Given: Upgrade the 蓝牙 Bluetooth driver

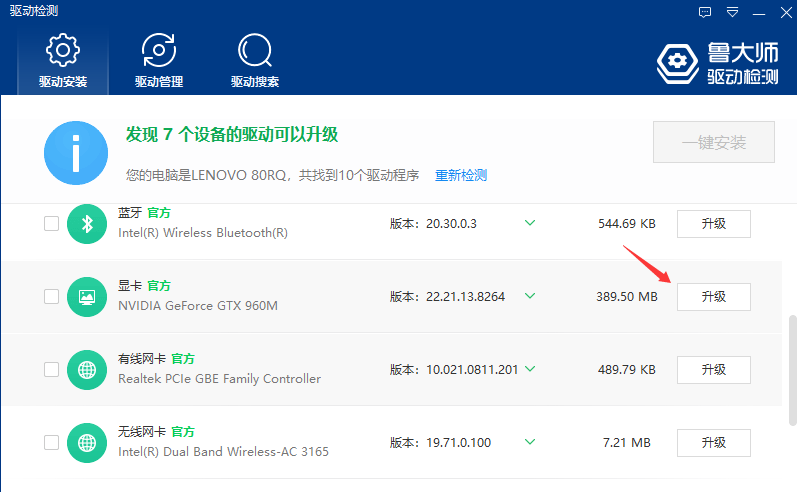Looking at the screenshot, I should point(714,224).
